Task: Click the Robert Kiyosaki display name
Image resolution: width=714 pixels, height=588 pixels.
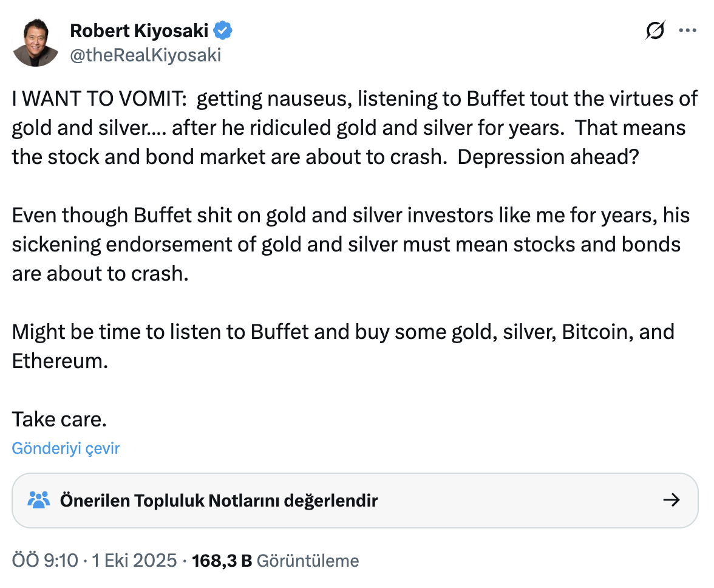Action: tap(139, 30)
